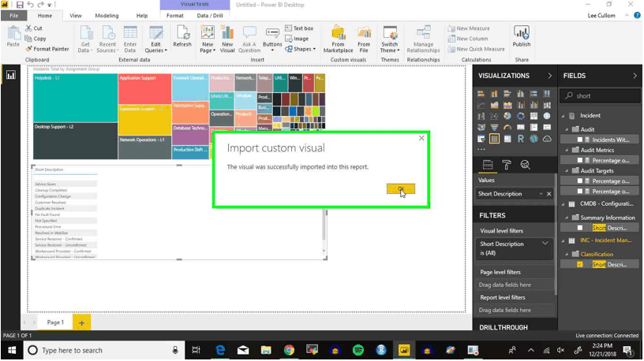
Task: Click the Report view icon in left rail
Action: (11, 75)
